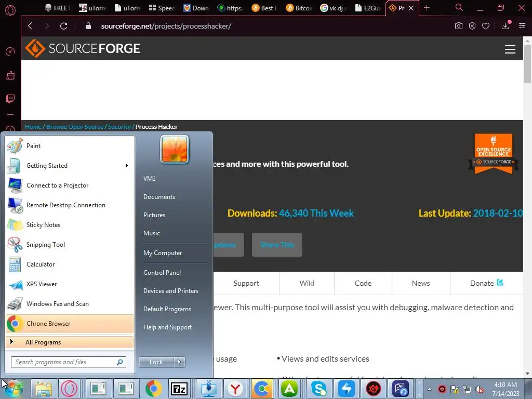
Task: Click Opera snapshot camera icon
Action: coord(458,26)
